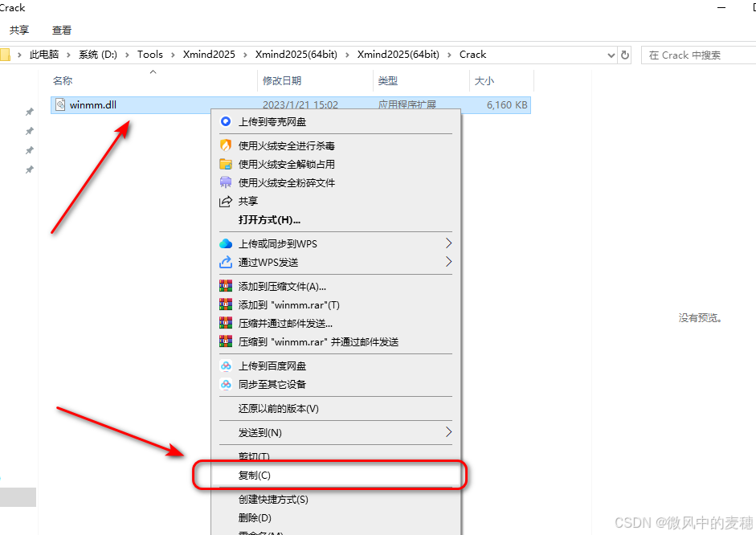Viewport: 756px width, 535px height.
Task: Click Crack in the address breadcrumb
Action: click(x=472, y=55)
